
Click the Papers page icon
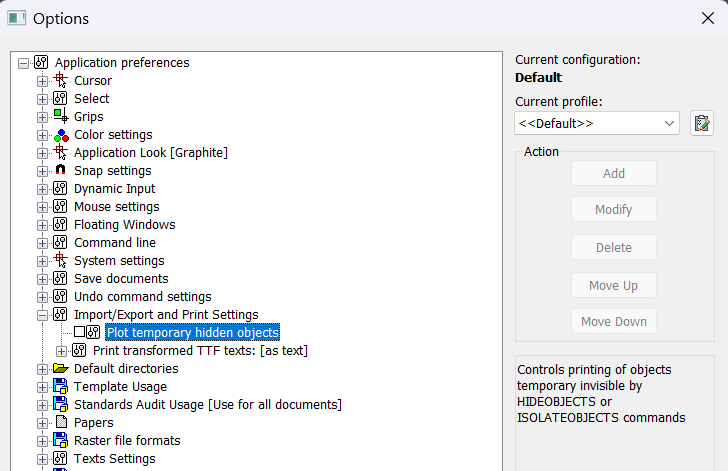point(60,423)
